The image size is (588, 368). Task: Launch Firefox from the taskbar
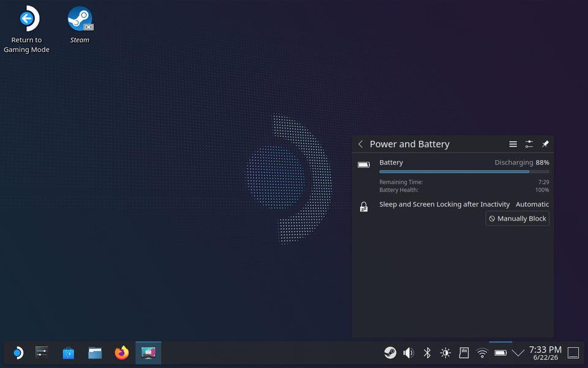tap(121, 353)
